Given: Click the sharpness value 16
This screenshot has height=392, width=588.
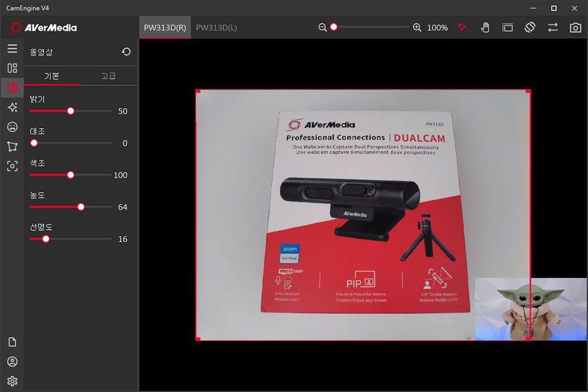Looking at the screenshot, I should coord(123,239).
